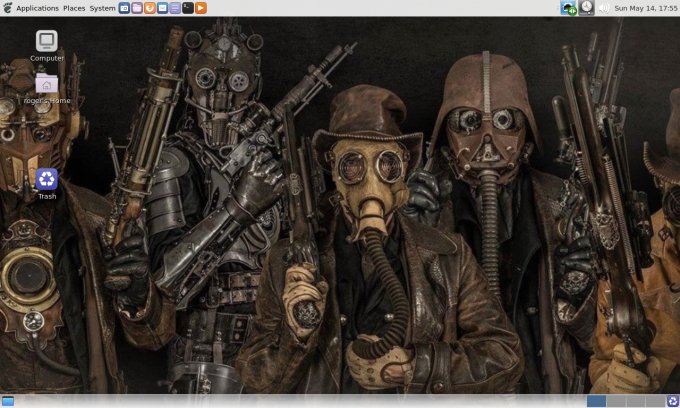The width and height of the screenshot is (680, 408).
Task: Switch to the third workspace
Action: click(x=635, y=401)
